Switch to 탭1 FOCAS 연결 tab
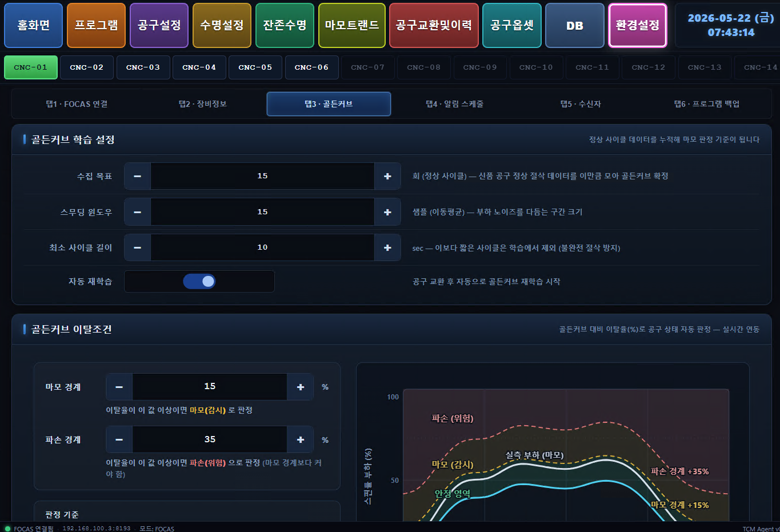This screenshot has height=532, width=780. [x=77, y=104]
